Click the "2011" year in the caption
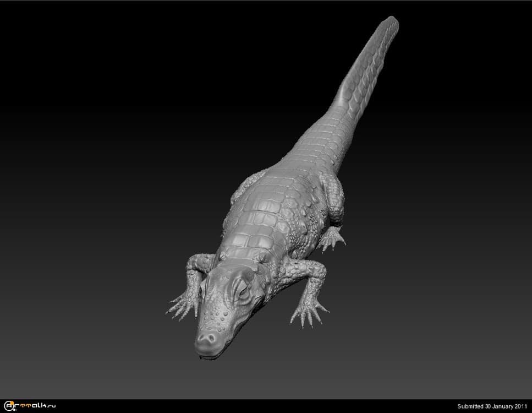Image resolution: width=532 pixels, height=413 pixels. click(517, 406)
